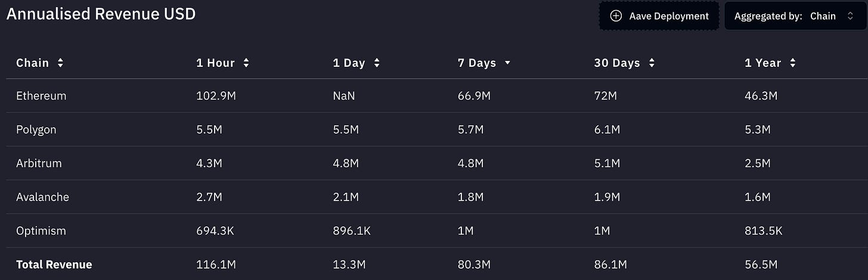
Task: Click the 6.1M Polygon 30 Days value
Action: coord(607,129)
